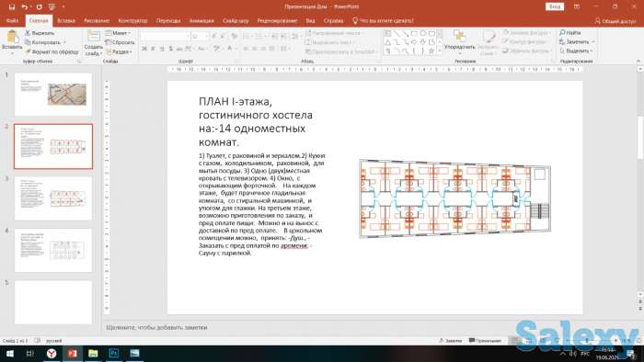Image resolution: width=644 pixels, height=362 pixels.
Task: Open Windows Start menu
Action: tap(9, 354)
